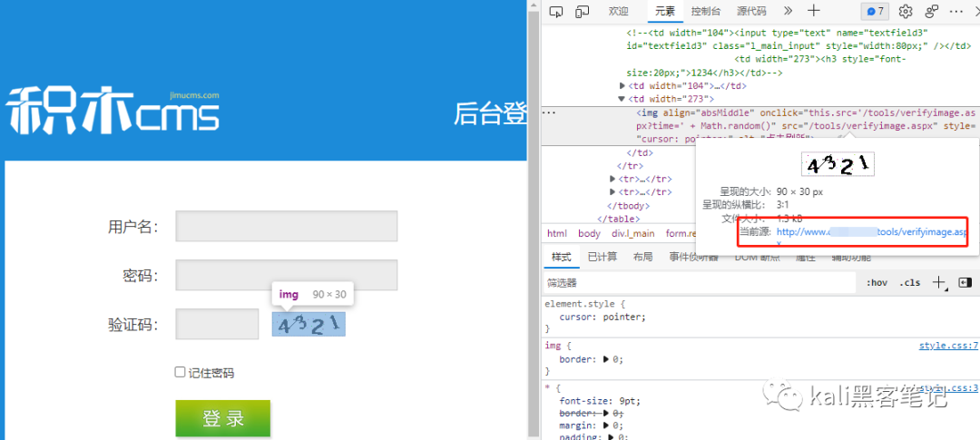Check the 记住密码 checkbox
Screen dimensions: 980x440
(180, 373)
